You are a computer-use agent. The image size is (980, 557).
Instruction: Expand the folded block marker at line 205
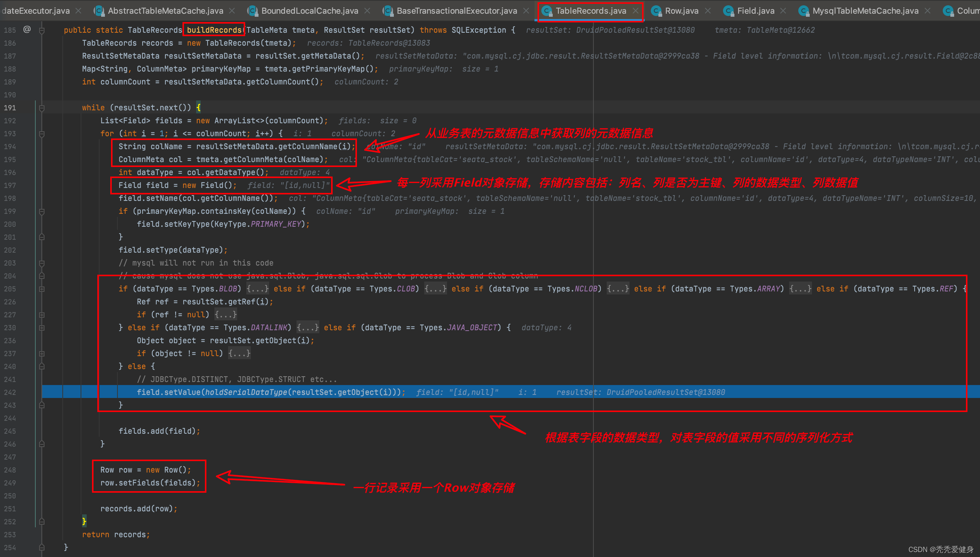point(42,289)
